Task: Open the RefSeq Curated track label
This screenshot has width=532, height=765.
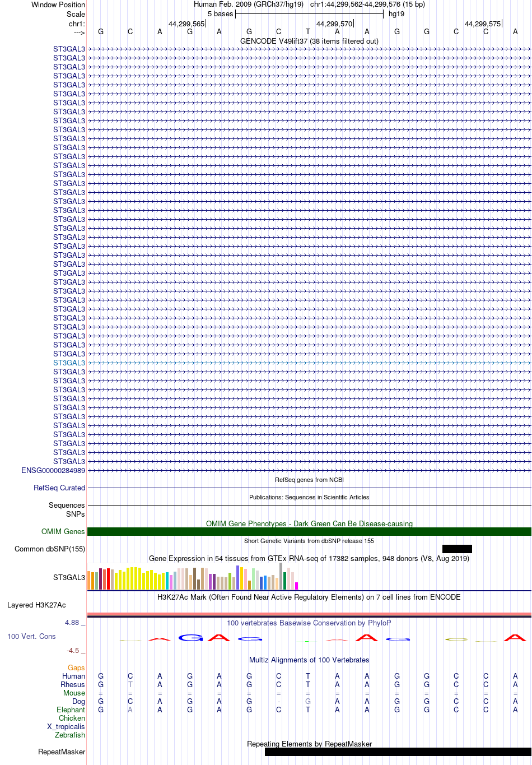Action: click(x=59, y=488)
